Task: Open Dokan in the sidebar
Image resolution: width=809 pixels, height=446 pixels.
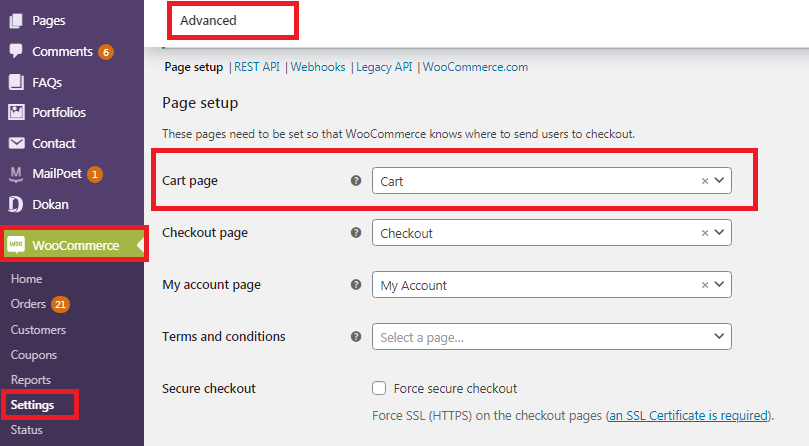Action: coord(50,205)
